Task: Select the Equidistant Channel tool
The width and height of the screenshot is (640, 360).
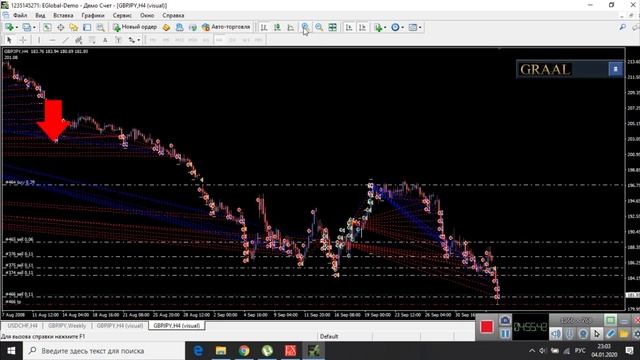Action: 78,40
